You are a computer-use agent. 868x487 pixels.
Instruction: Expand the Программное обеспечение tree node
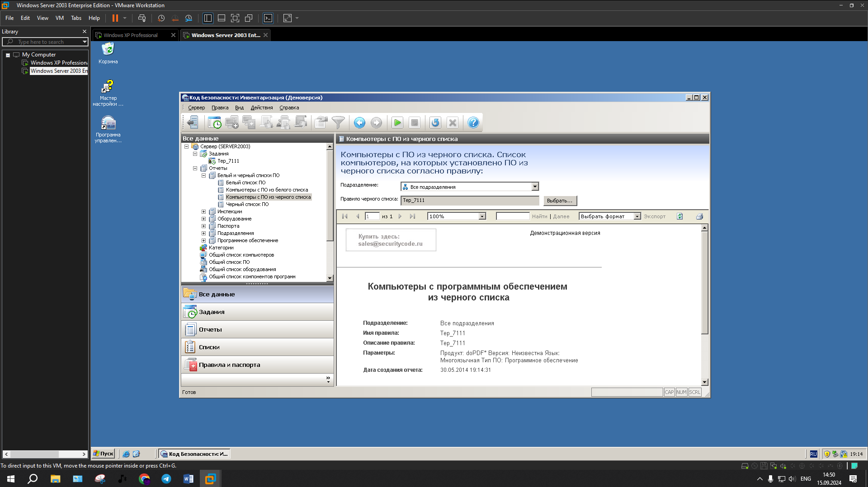(x=203, y=240)
